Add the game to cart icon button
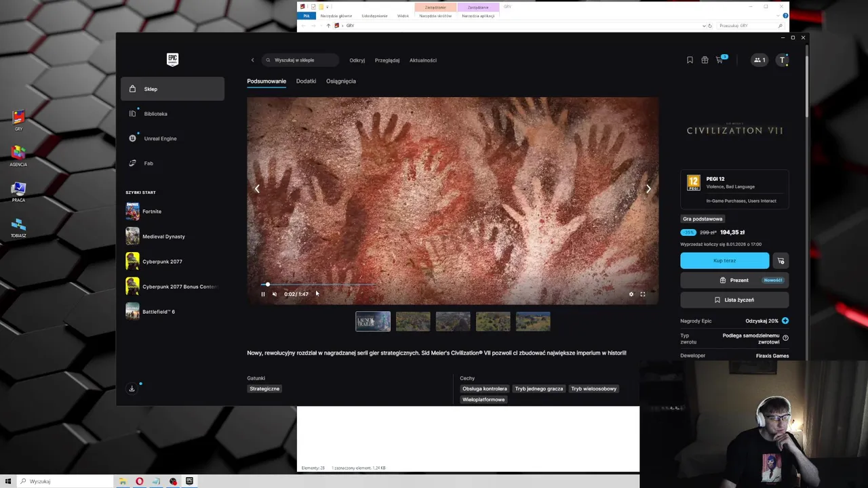Screen dimensions: 868x488 coord(781,261)
